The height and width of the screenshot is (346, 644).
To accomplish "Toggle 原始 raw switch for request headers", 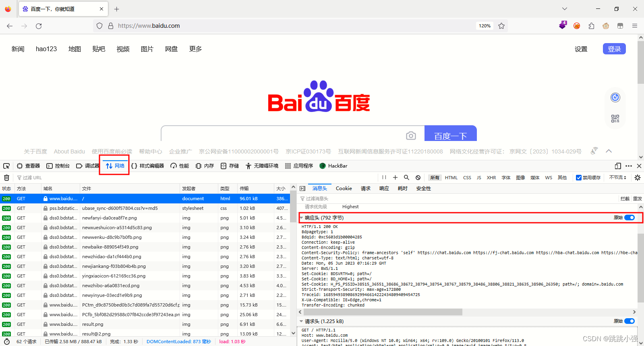I will [x=630, y=321].
